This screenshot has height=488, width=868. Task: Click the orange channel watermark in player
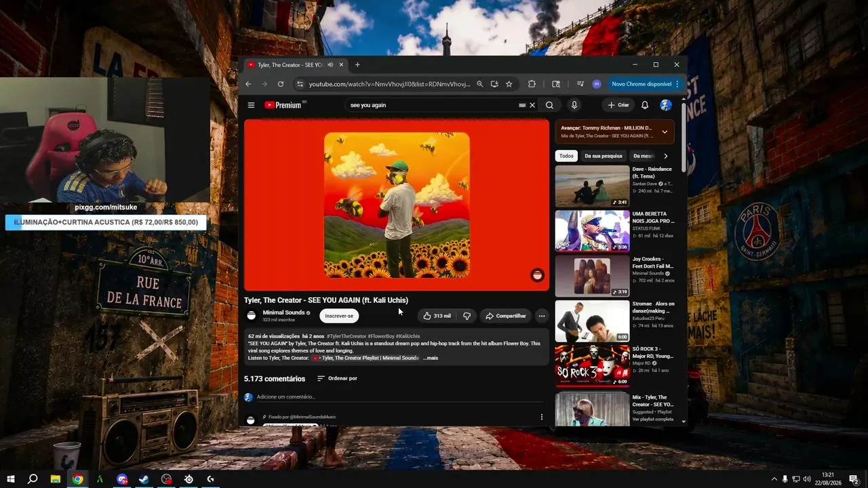[x=537, y=274]
